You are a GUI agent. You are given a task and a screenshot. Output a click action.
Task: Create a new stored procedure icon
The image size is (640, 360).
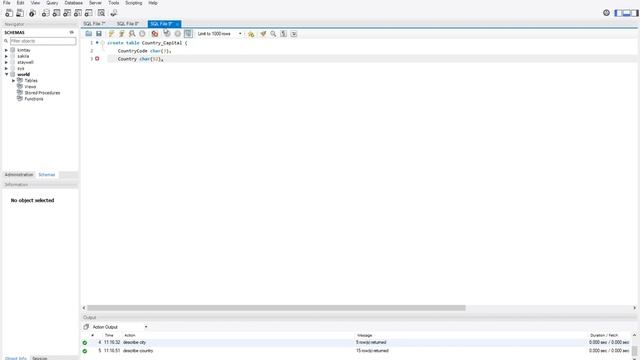(x=78, y=13)
